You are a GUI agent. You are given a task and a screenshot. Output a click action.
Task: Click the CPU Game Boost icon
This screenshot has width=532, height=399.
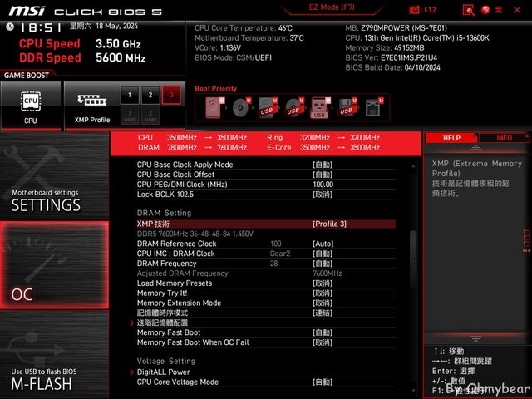[30, 102]
